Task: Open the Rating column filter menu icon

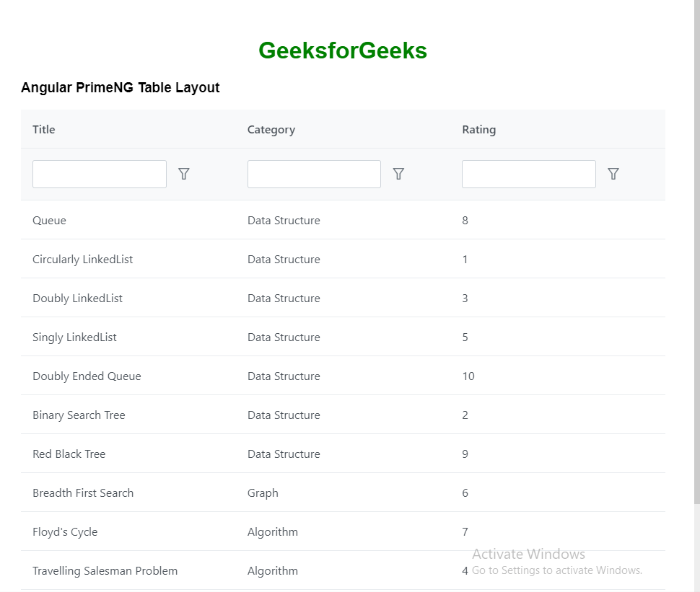Action: tap(613, 174)
